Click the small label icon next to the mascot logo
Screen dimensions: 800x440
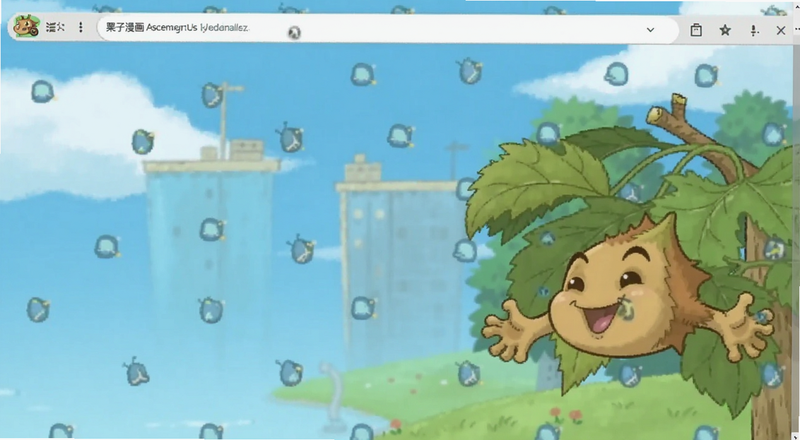click(x=55, y=28)
